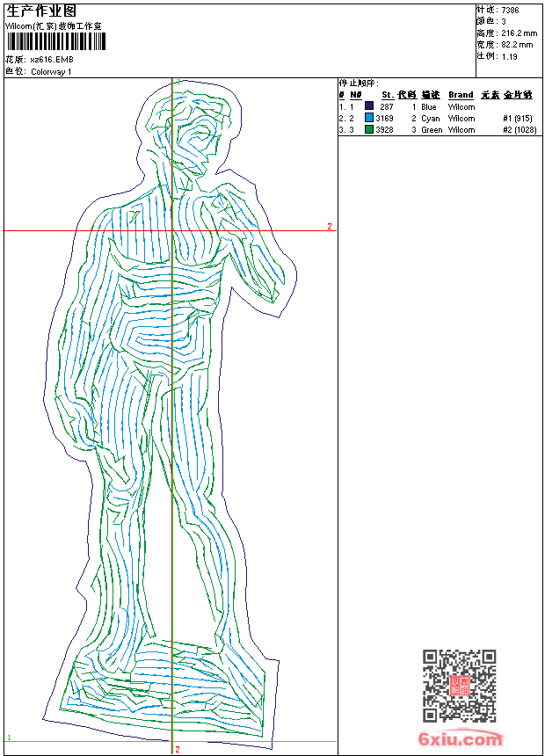Select the '#1 (915)' sequin entry
Image resolution: width=545 pixels, height=756 pixels.
click(518, 118)
